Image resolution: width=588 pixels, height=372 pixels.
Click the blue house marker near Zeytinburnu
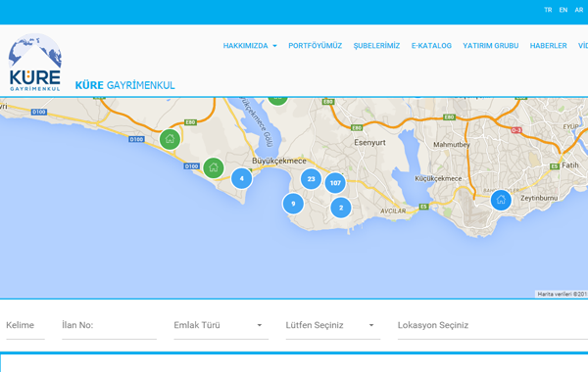[501, 200]
